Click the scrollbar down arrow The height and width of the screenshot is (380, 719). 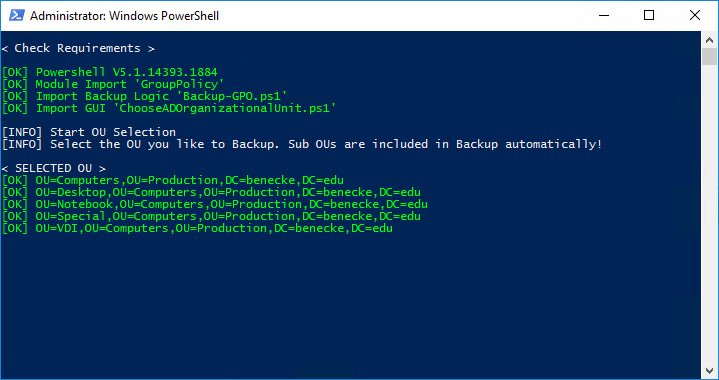pos(709,369)
